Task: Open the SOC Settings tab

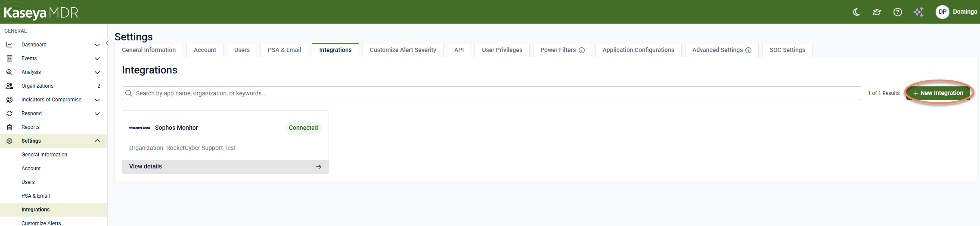Action: (x=787, y=50)
